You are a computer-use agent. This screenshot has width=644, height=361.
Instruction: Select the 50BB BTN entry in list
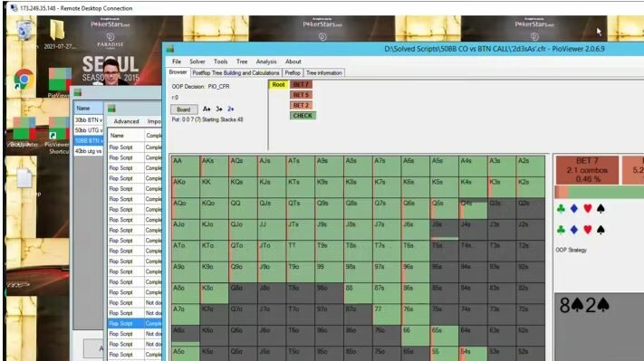pyautogui.click(x=89, y=141)
